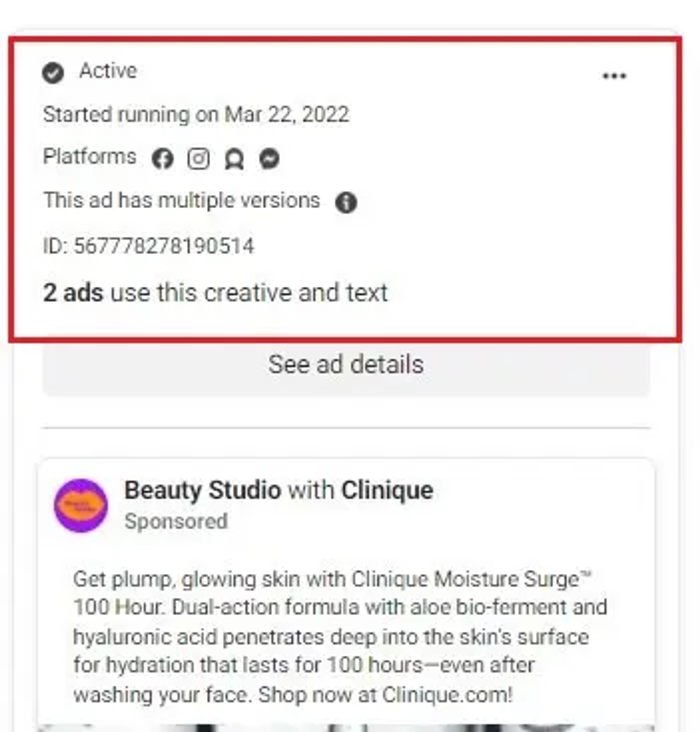Open the three-dot more options menu
The image size is (700, 732).
coord(614,76)
